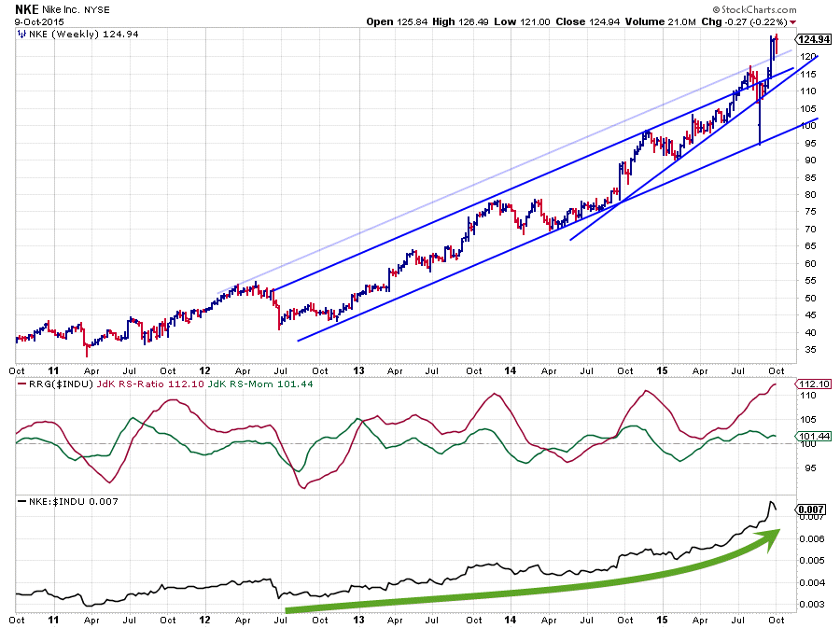840x628 pixels.
Task: Click the 60 label on the price axis
Action: click(x=810, y=263)
